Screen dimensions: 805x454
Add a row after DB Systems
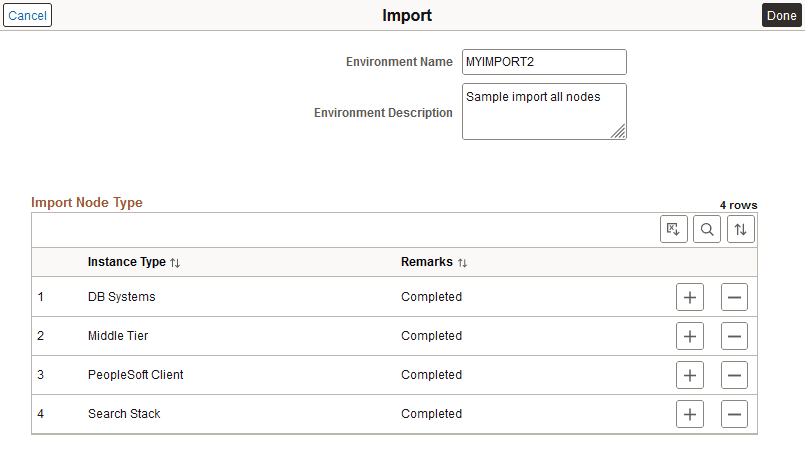click(690, 297)
